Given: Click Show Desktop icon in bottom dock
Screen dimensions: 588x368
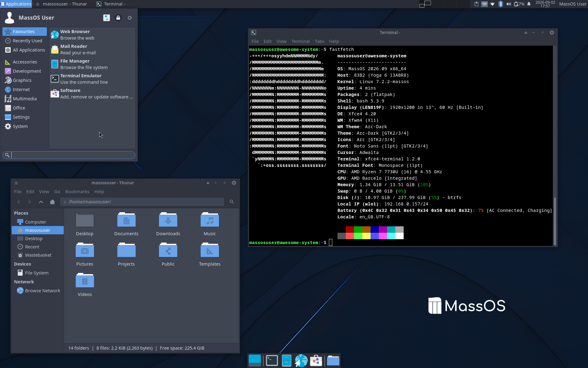Looking at the screenshot, I should (255, 361).
